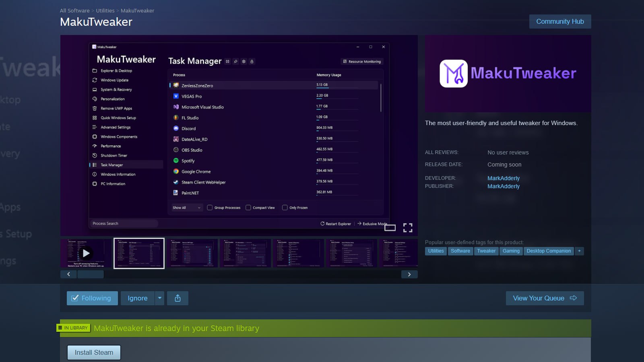Click the Ignore button
The image size is (644, 362).
point(138,298)
